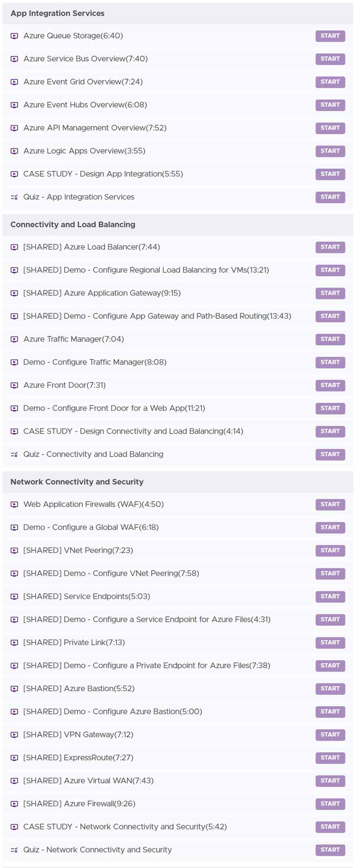The image size is (354, 868).
Task: Click video icon next to [SHARED] Azure Virtual WAN
Action: pos(15,781)
